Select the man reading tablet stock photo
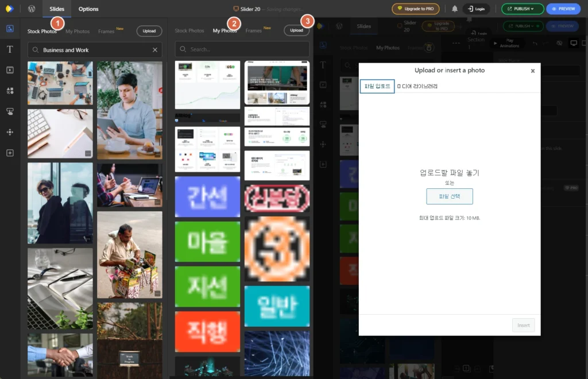Viewport: 588px width, 379px height. tap(130, 110)
